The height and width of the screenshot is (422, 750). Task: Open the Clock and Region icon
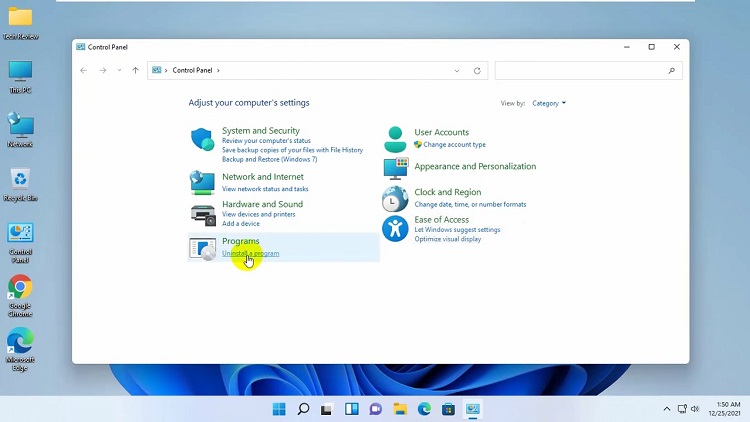tap(395, 199)
